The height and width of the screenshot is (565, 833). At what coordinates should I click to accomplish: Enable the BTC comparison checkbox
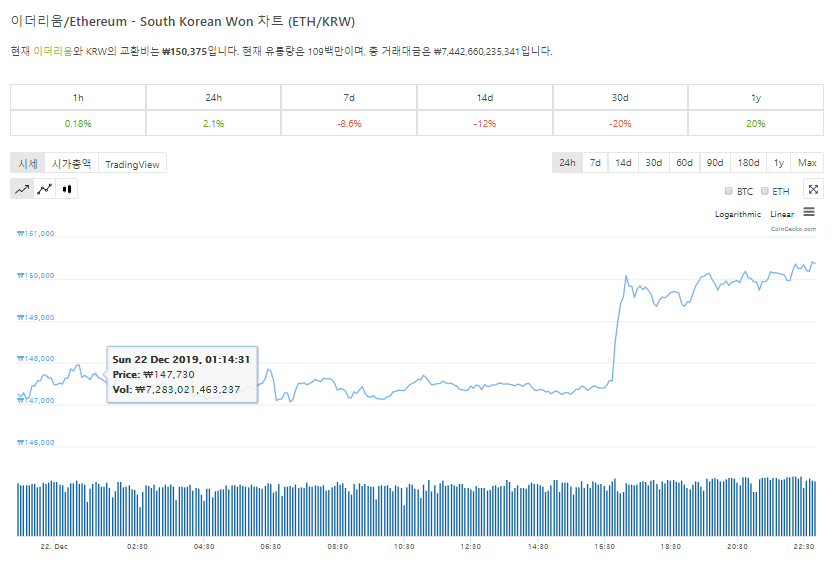point(728,191)
